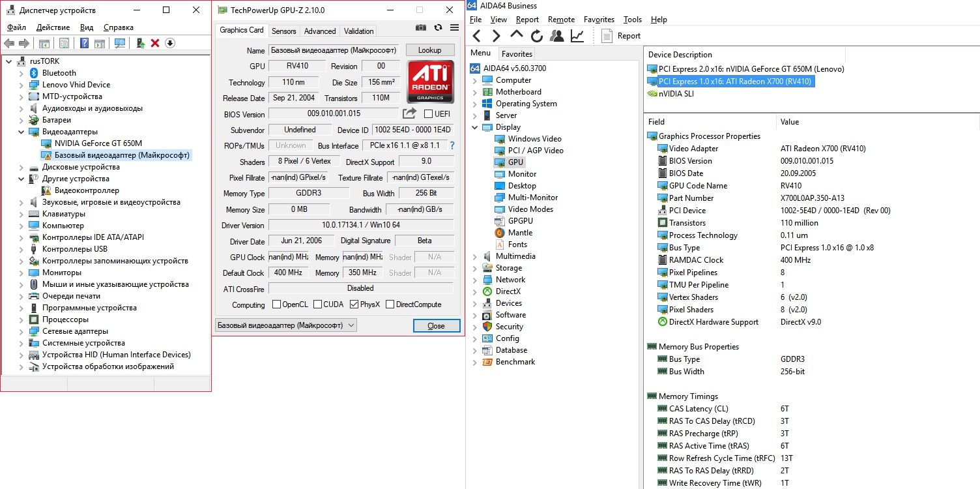Switch to Sensors tab in GPU-Z
Viewport: 980px width, 489px height.
click(283, 31)
